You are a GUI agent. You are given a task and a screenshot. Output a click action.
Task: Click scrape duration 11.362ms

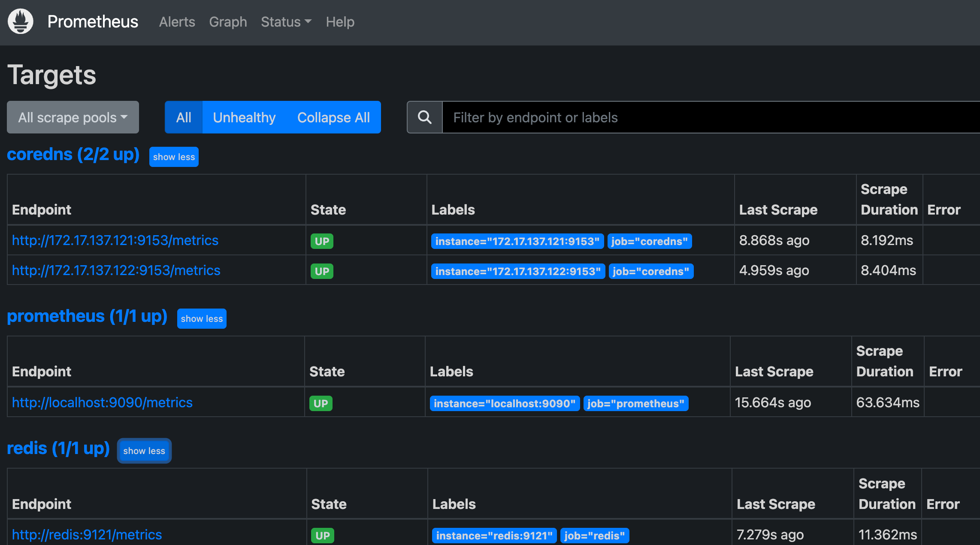pos(888,535)
